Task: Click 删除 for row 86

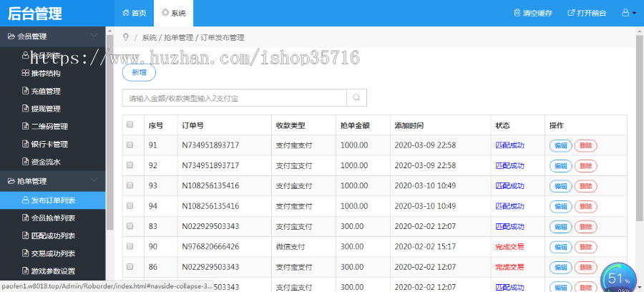Action: (x=585, y=268)
